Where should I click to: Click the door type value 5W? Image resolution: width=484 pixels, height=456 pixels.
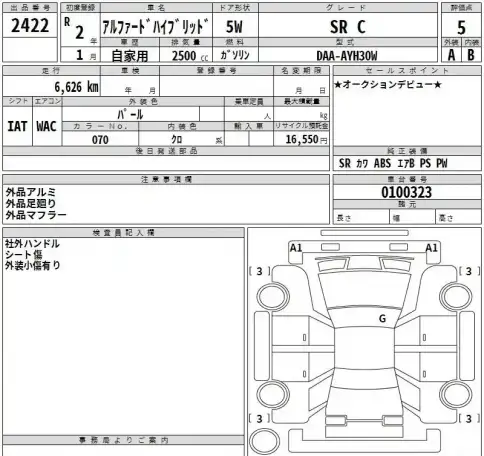coord(234,27)
